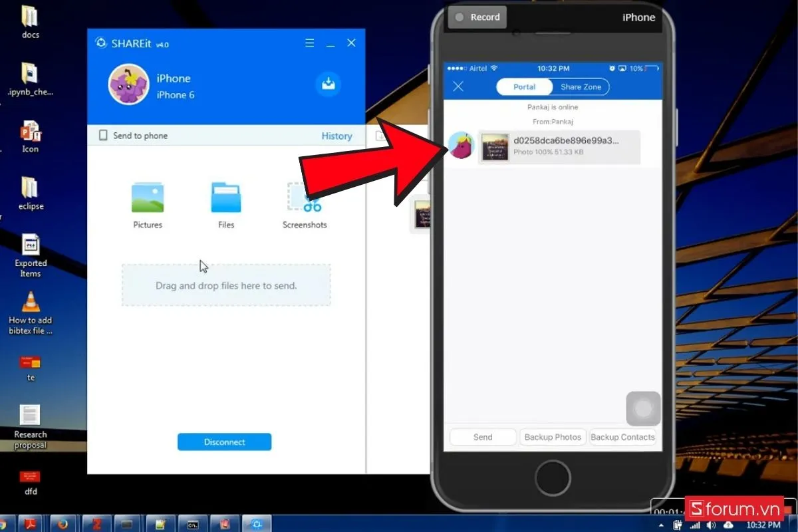
Task: Open the iPhone profile avatar
Action: 128,85
